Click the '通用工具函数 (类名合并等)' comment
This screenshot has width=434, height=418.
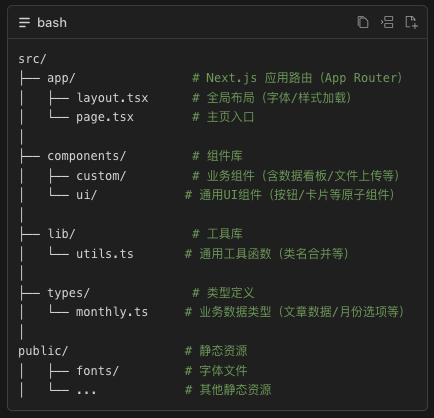(x=267, y=254)
